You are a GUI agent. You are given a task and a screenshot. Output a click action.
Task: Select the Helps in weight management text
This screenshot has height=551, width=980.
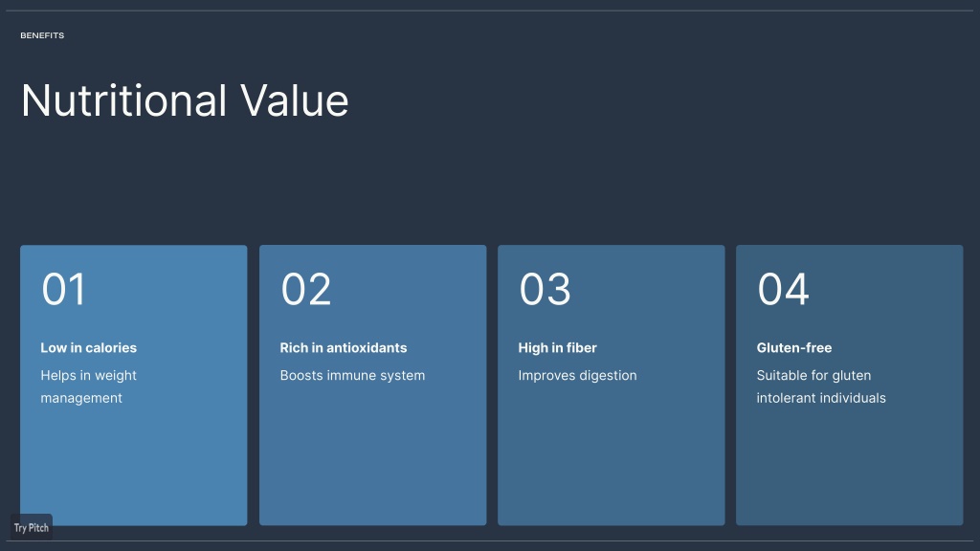pyautogui.click(x=89, y=386)
